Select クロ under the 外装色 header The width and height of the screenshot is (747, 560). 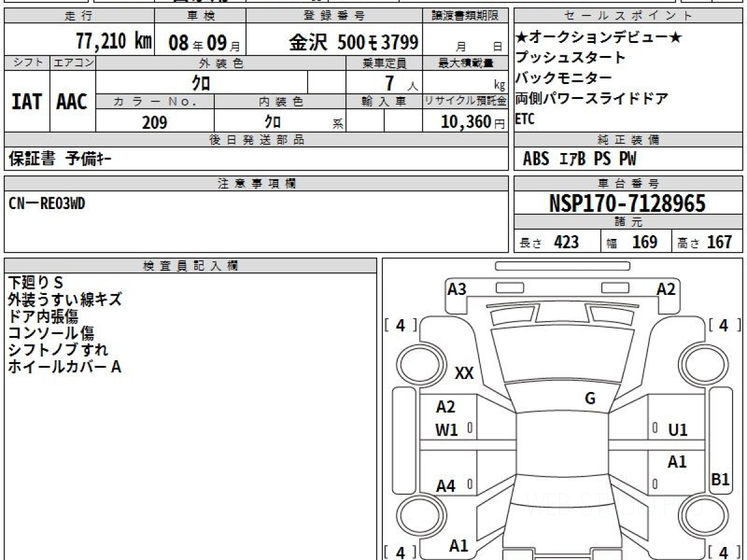click(x=201, y=83)
